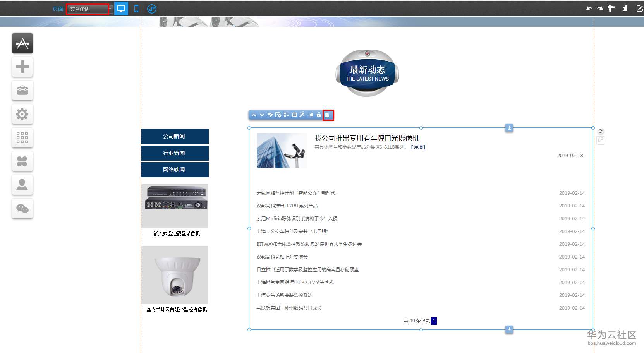Open module settings gear on floating toolbar
This screenshot has height=353, width=644.
tap(278, 115)
